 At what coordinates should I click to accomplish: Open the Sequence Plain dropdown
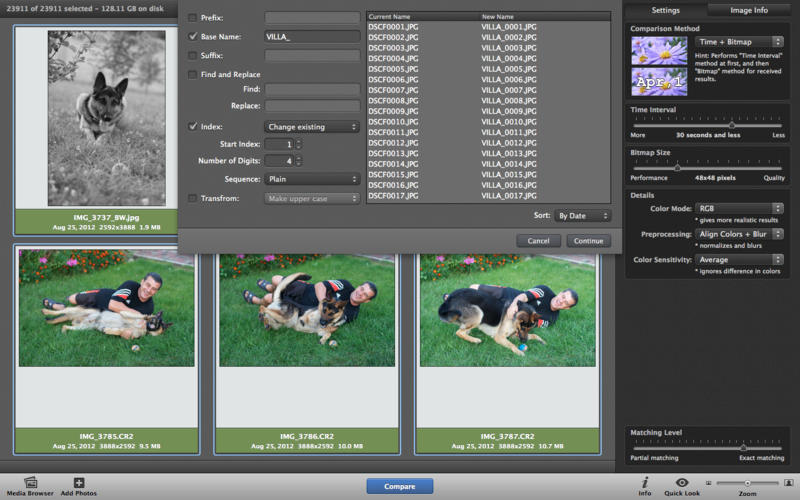click(312, 179)
